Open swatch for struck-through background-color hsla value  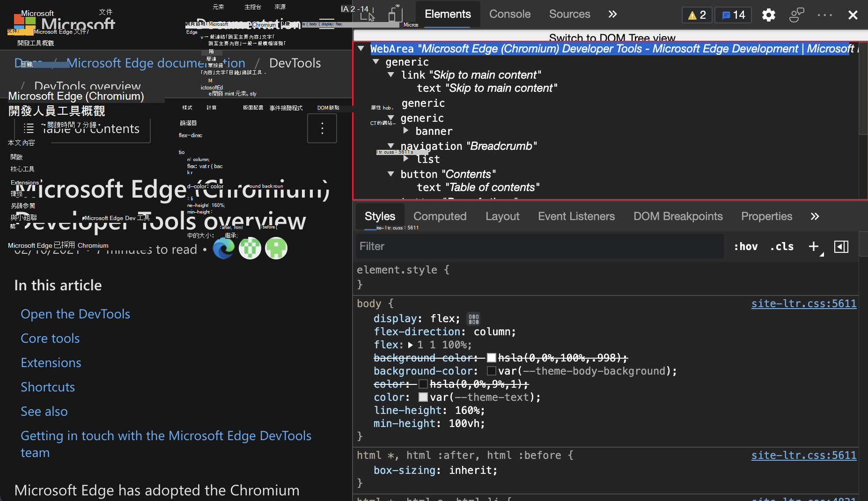pos(491,358)
